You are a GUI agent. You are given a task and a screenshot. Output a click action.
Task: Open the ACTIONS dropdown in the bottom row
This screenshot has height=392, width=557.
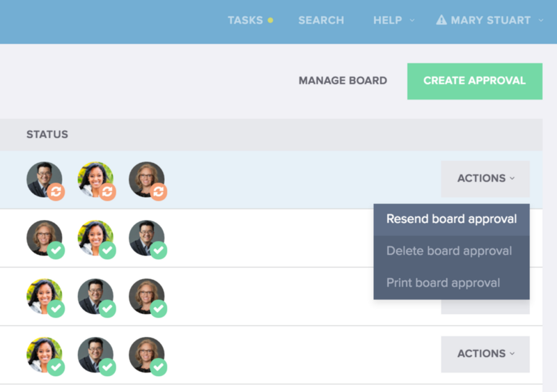click(485, 354)
